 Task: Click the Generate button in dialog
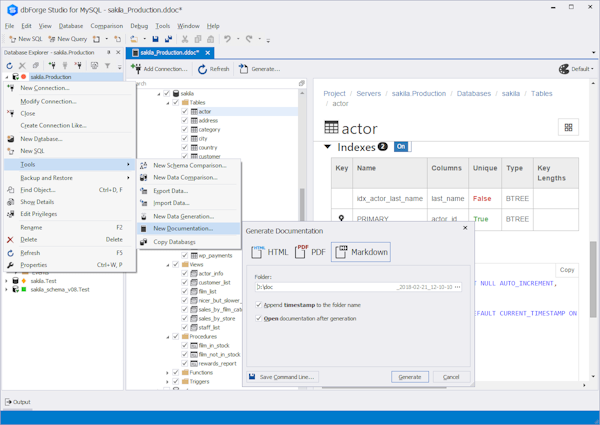[410, 377]
